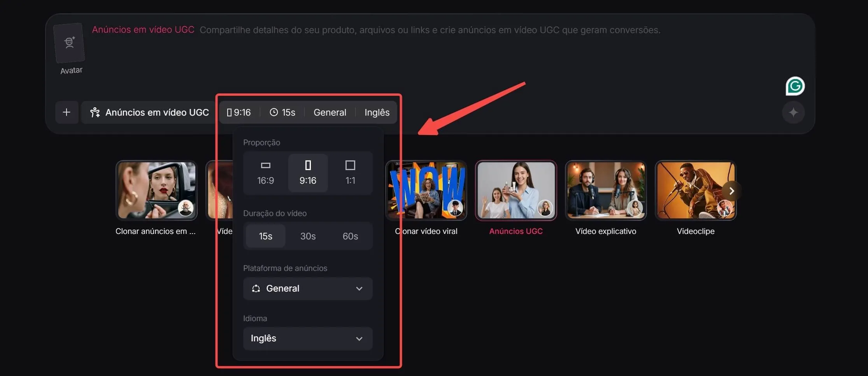Open the Videoclipe template thumbnail

(x=696, y=190)
